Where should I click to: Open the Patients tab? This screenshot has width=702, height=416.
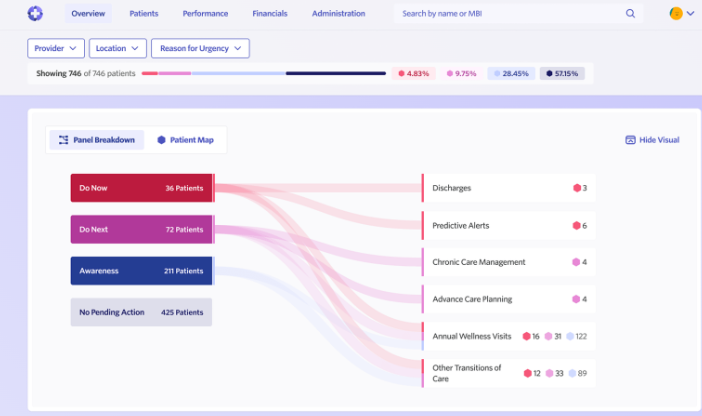[x=144, y=14]
